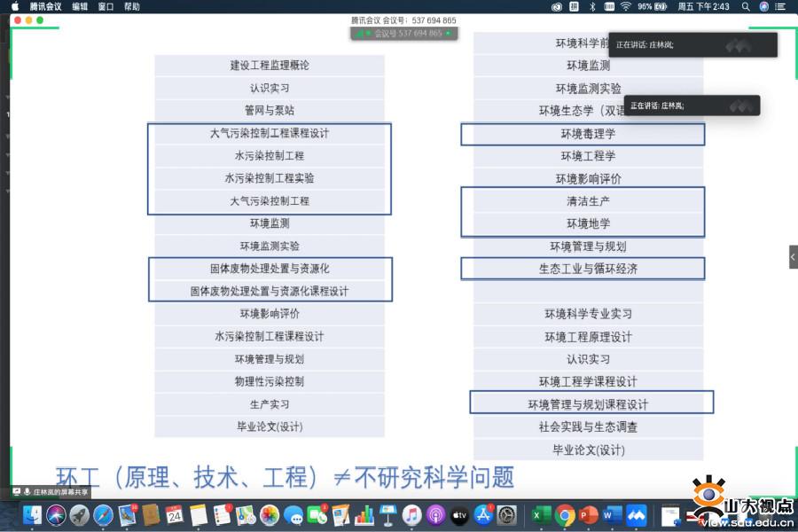Click the 腾讯会议 app menu
The height and width of the screenshot is (532, 798).
point(46,6)
